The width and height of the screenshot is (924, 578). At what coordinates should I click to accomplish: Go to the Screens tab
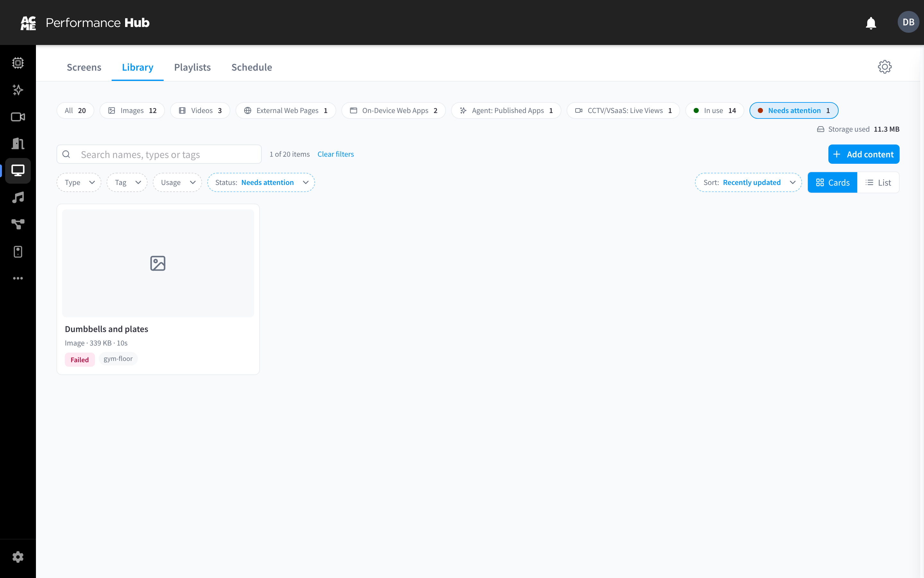tap(84, 67)
